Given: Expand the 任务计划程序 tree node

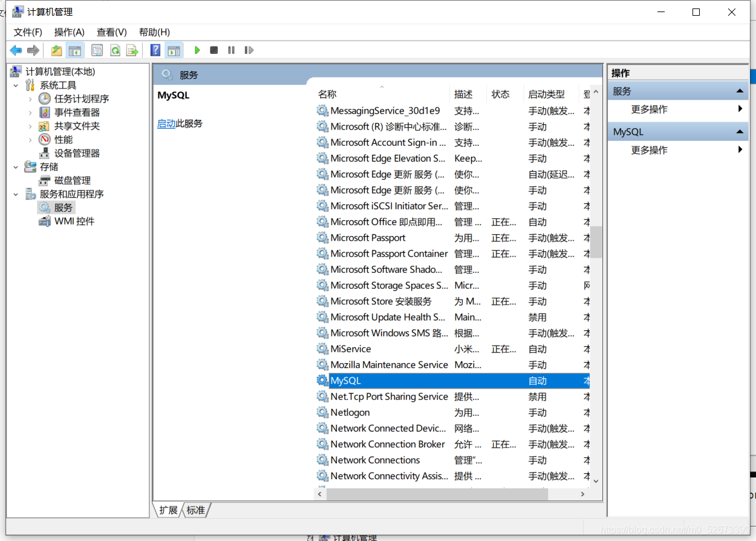Looking at the screenshot, I should pos(30,99).
